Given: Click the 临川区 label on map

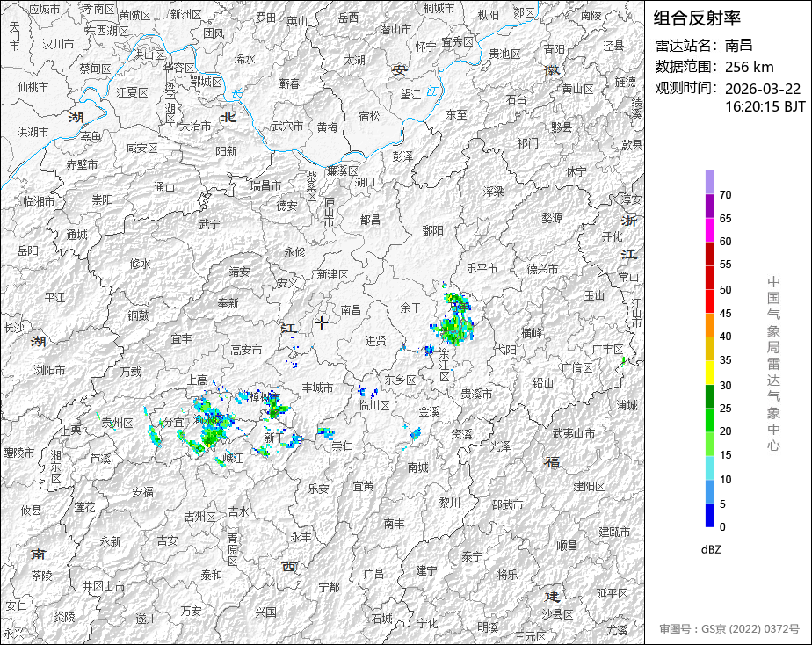Looking at the screenshot, I should tap(373, 405).
